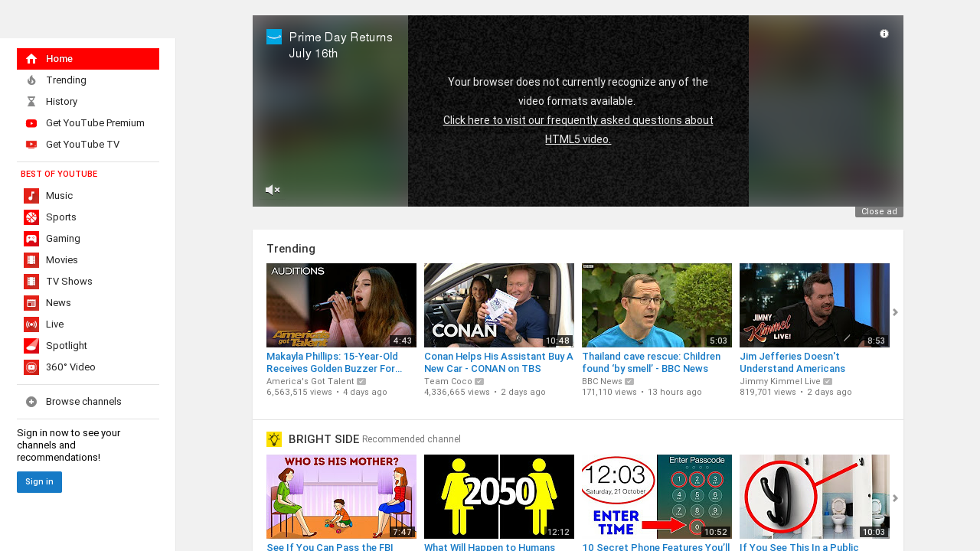Unmute the ad video speaker
The height and width of the screenshot is (551, 980).
[x=273, y=190]
